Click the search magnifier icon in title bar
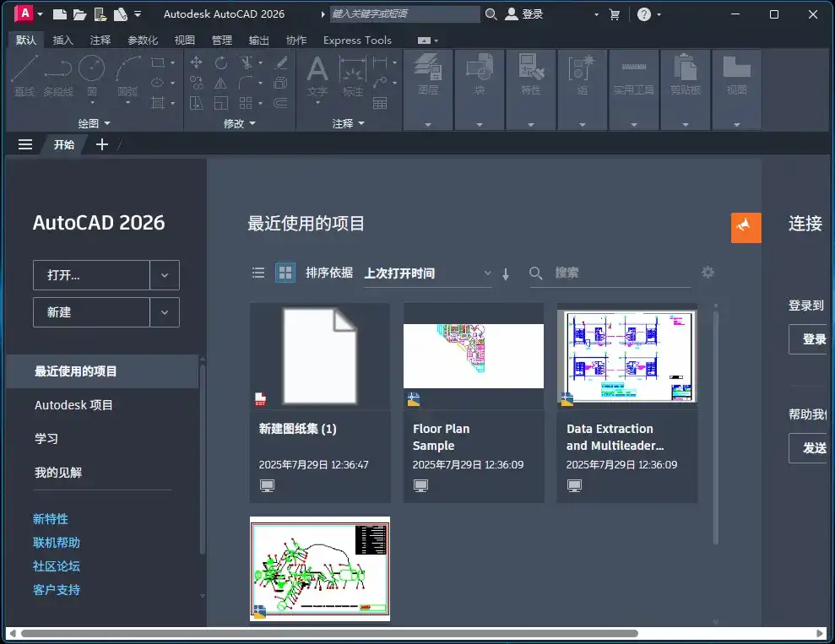Image resolution: width=835 pixels, height=644 pixels. 491,14
